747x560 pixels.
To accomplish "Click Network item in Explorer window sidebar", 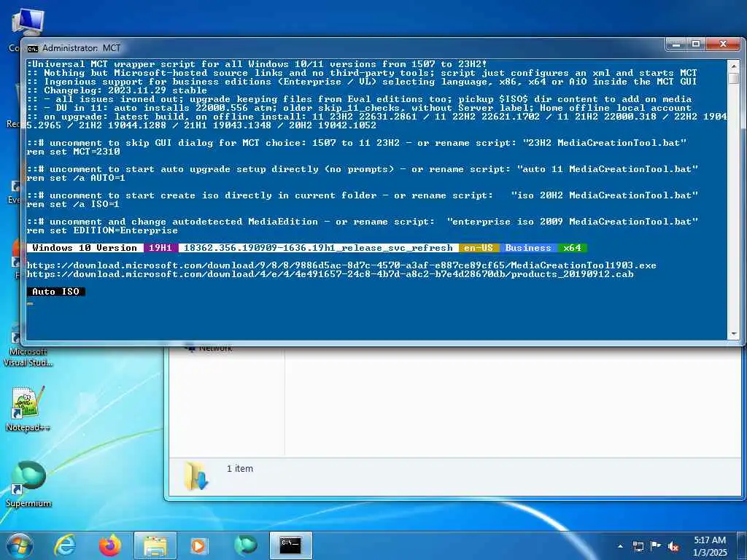I will 209,348.
